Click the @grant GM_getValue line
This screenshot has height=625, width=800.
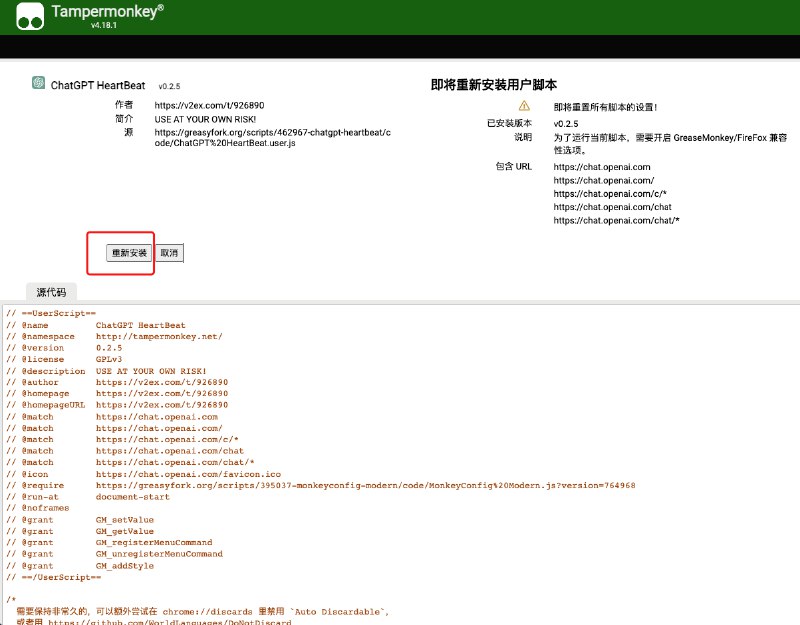coord(80,531)
